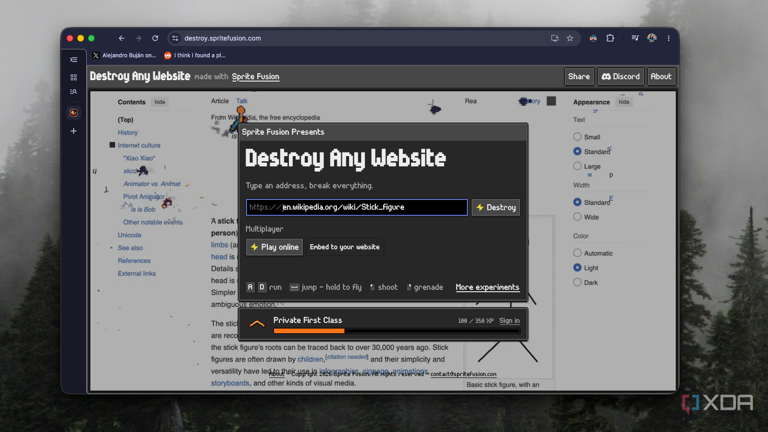Open tab groups grid icon in sidebar
The height and width of the screenshot is (432, 768).
pos(73,77)
